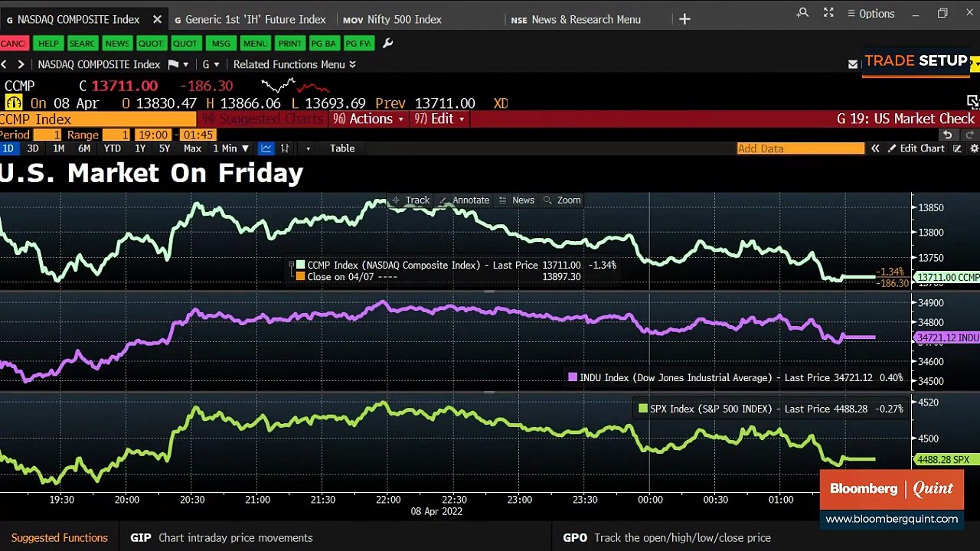Select the 1M time range
This screenshot has width=980, height=551.
[x=58, y=148]
